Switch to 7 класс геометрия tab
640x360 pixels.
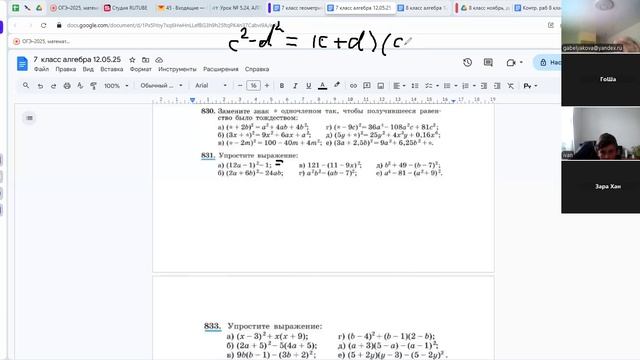pos(298,8)
